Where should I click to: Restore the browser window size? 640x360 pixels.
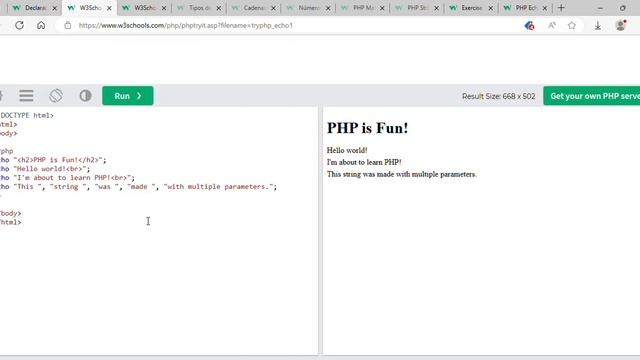pos(623,8)
